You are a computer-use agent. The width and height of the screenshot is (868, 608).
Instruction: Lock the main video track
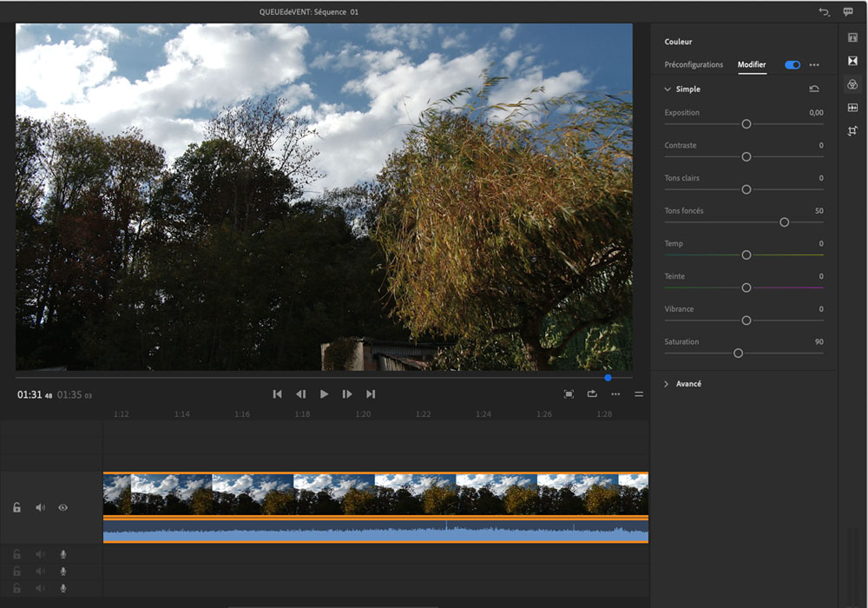coord(16,507)
